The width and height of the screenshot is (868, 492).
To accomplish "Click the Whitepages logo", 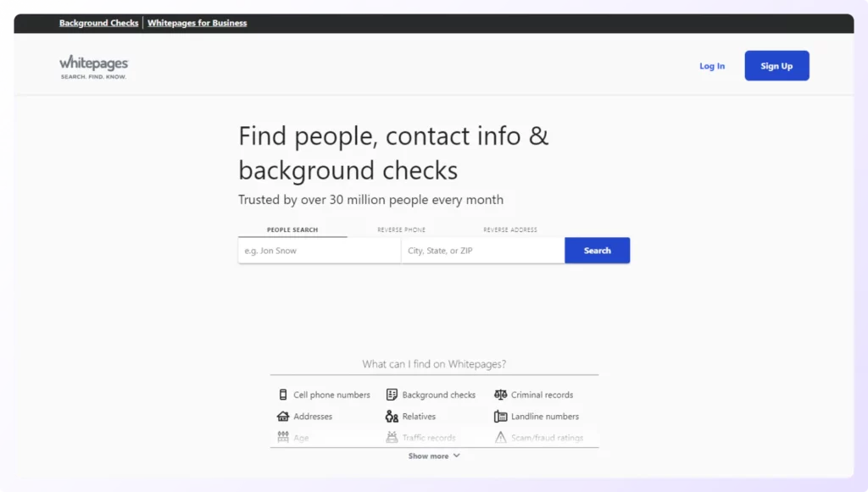I will 93,65.
